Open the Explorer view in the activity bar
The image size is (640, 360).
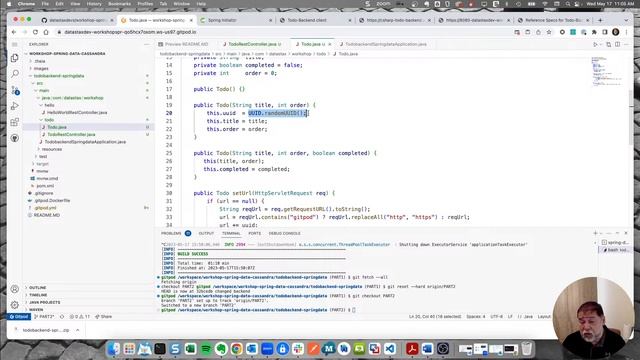[x=15, y=58]
